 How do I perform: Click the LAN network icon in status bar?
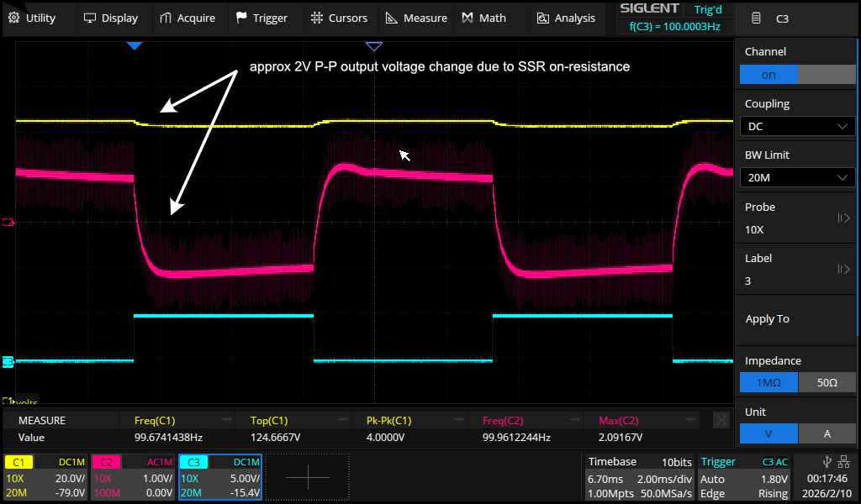[x=843, y=460]
